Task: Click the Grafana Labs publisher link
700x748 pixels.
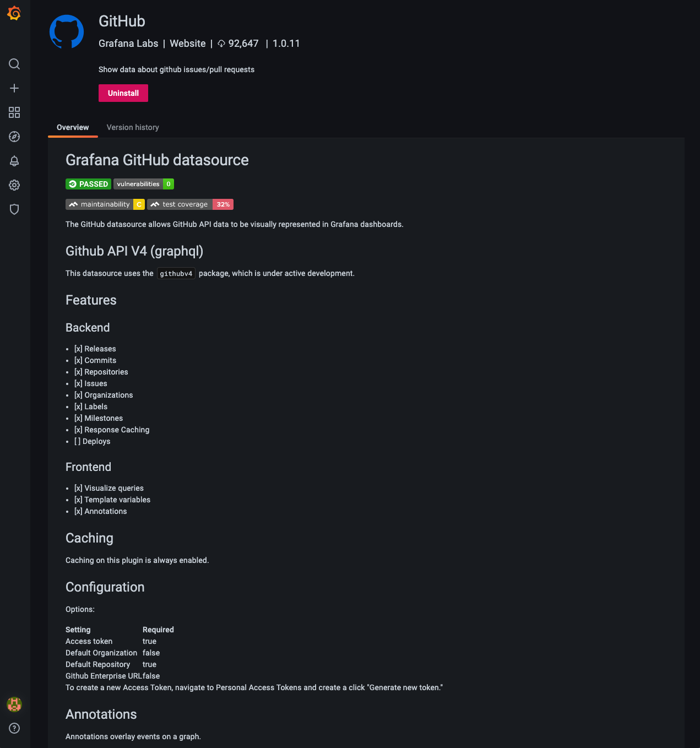Action: click(x=128, y=44)
